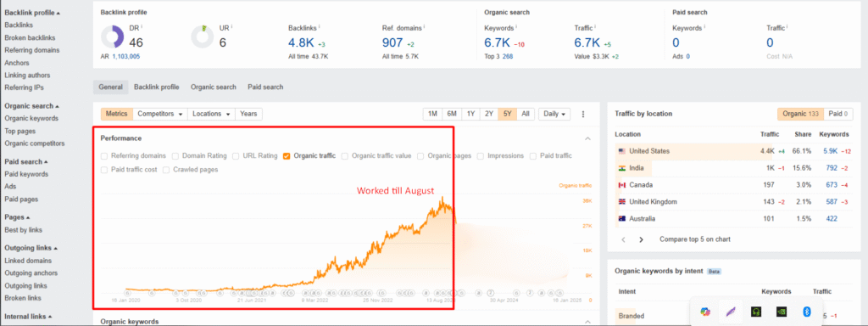
Task: Click the green headset tray icon
Action: [755, 312]
